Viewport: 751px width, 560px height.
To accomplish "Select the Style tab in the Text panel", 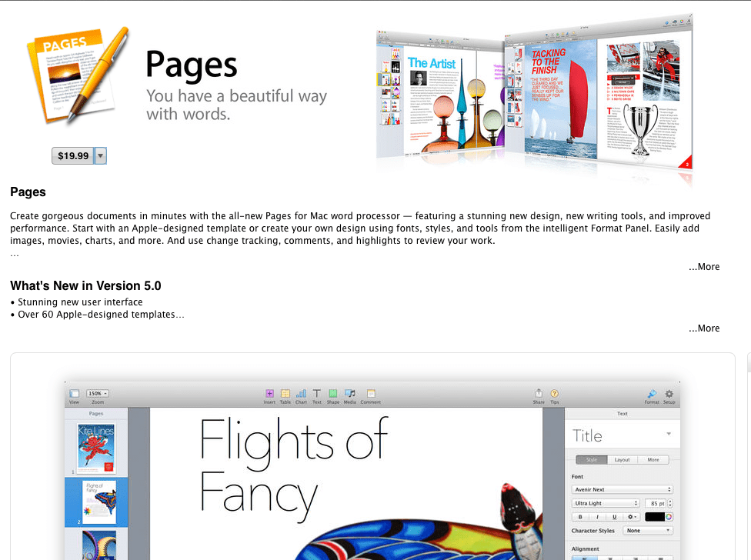I will pos(591,459).
